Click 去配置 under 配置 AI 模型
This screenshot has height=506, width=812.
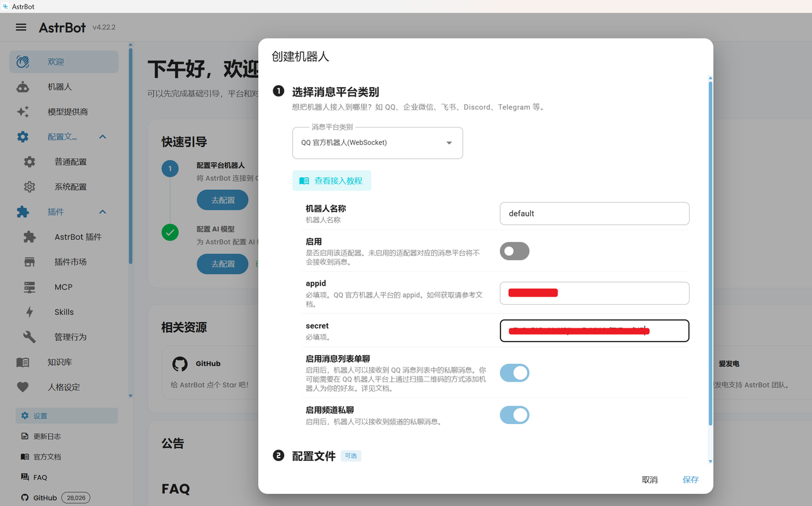223,263
